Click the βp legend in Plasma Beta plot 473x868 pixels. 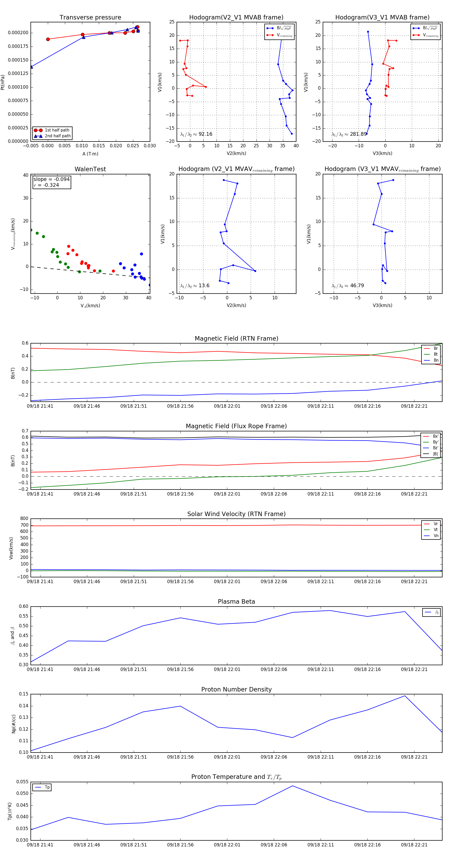pos(431,612)
